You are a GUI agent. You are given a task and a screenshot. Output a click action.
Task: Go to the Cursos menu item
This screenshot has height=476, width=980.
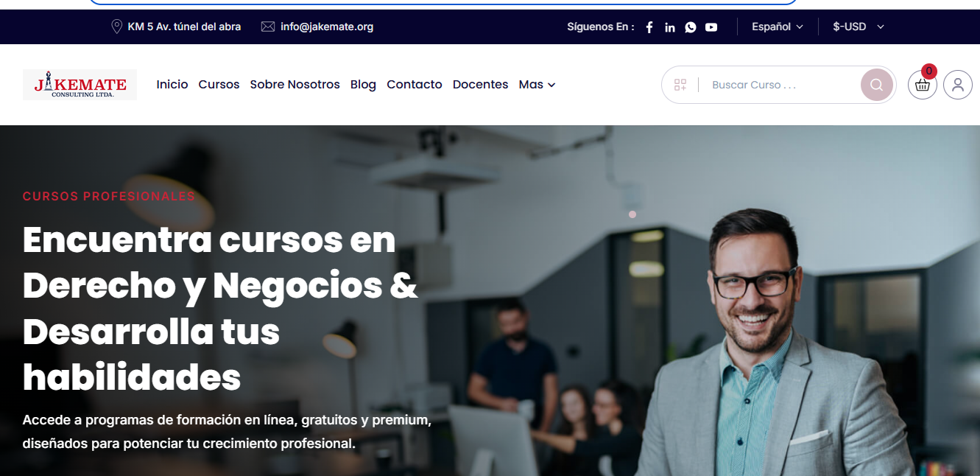(x=219, y=85)
